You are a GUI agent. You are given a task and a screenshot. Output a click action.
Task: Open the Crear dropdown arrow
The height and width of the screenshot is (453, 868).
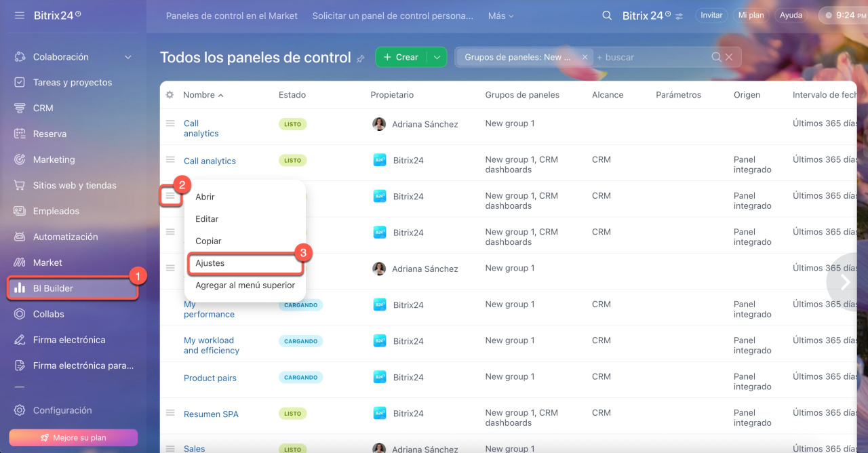(x=437, y=58)
